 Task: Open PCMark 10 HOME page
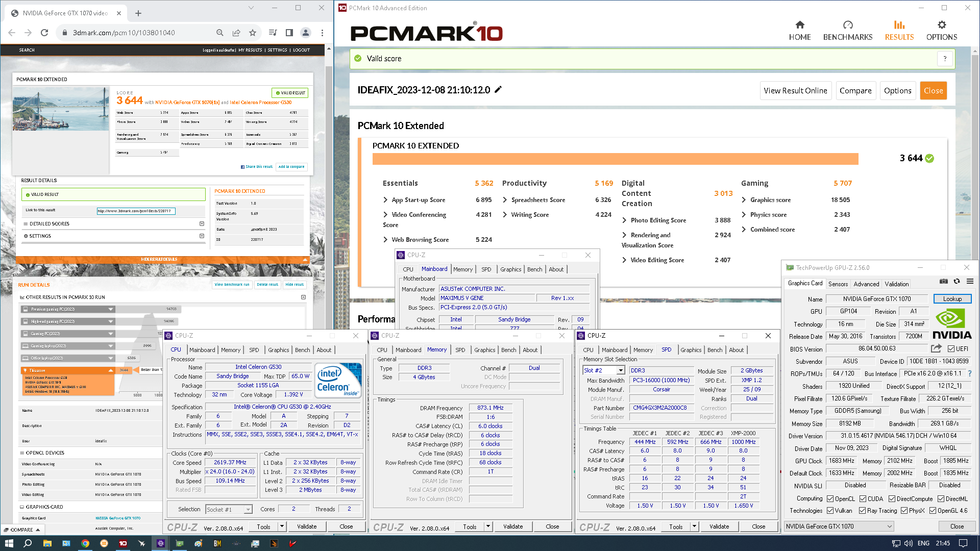click(800, 31)
